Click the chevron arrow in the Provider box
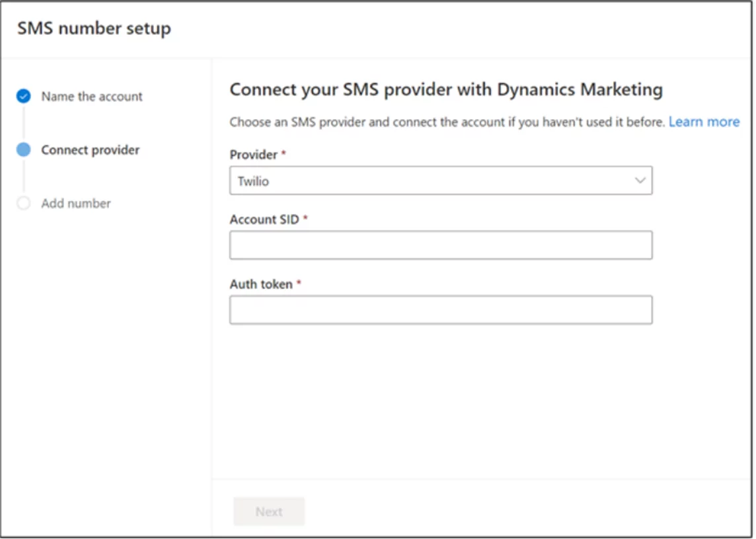756x539 pixels. pos(640,181)
